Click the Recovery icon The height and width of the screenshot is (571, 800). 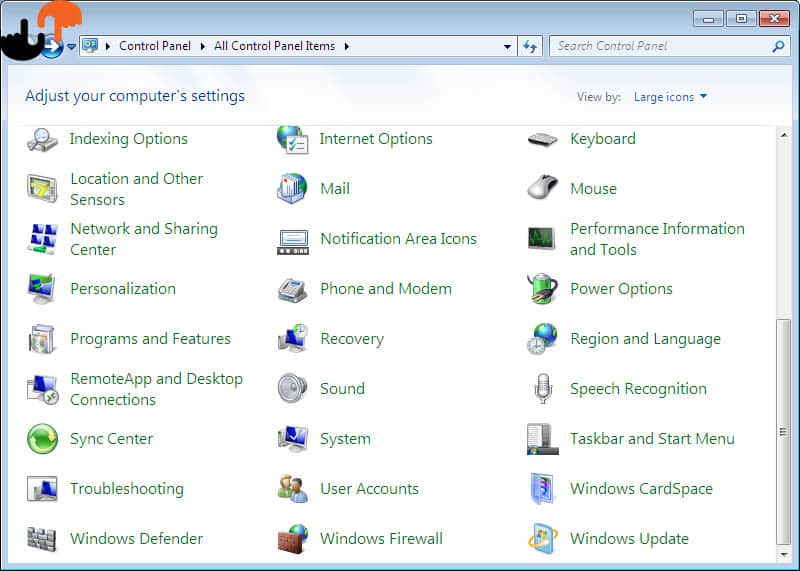click(292, 338)
